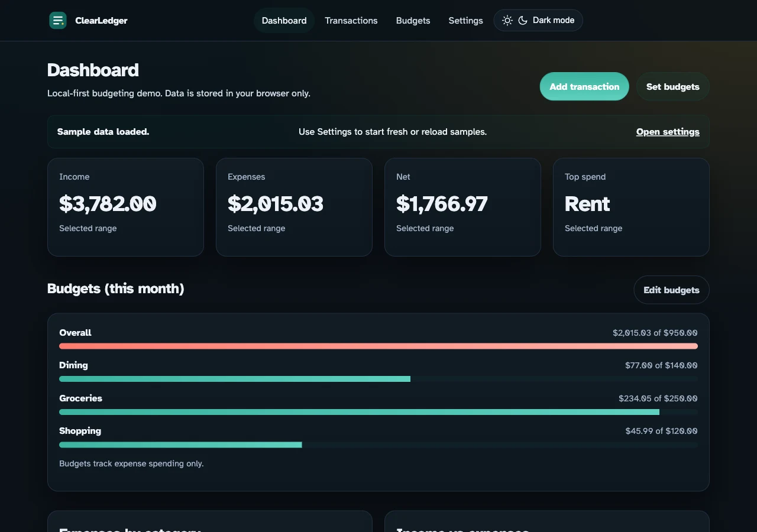757x532 pixels.
Task: Switch to the Budgets tab
Action: [x=413, y=21]
